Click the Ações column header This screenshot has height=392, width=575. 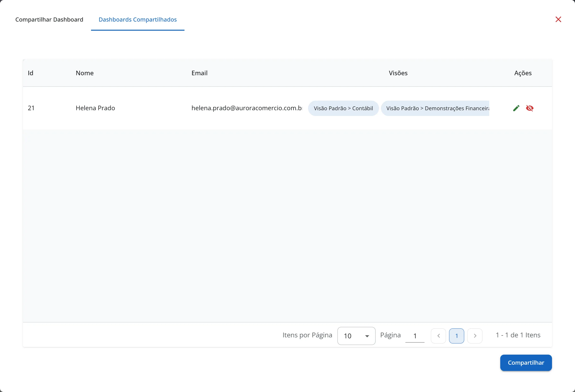tap(523, 73)
